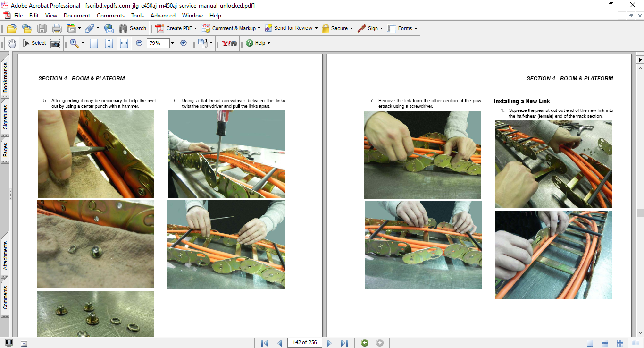Open the Bookmarks side tab
644x348 pixels.
coord(5,78)
